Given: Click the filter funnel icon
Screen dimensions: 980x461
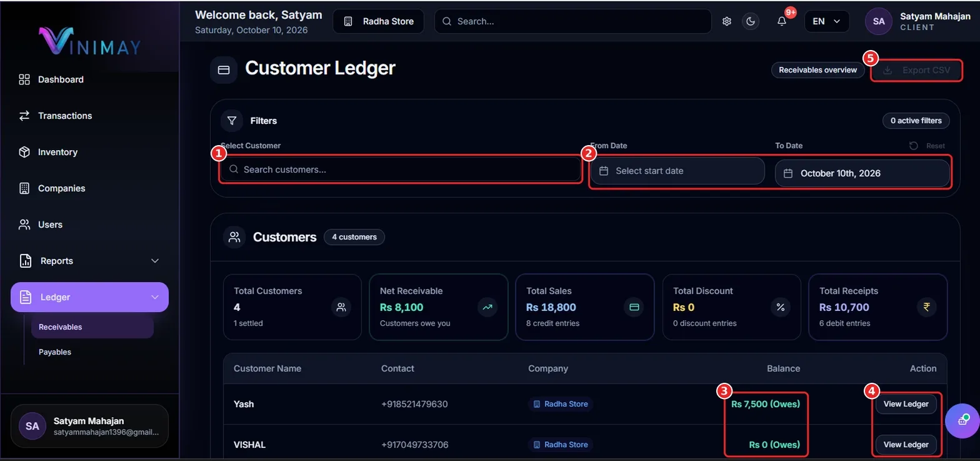Looking at the screenshot, I should (x=231, y=120).
